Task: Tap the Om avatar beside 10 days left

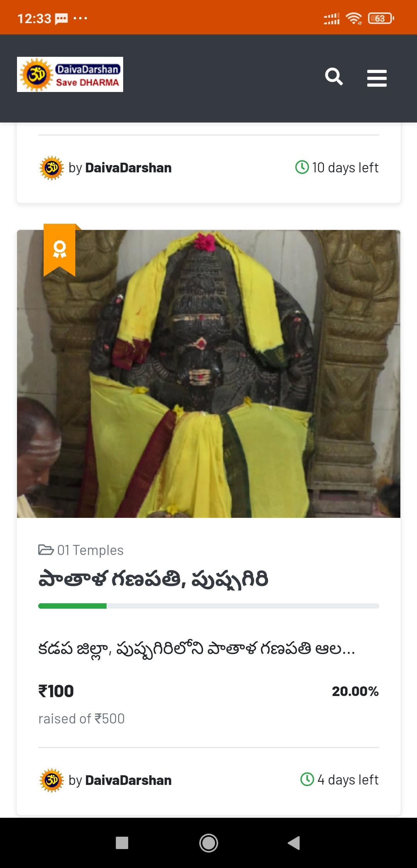Action: (x=52, y=168)
